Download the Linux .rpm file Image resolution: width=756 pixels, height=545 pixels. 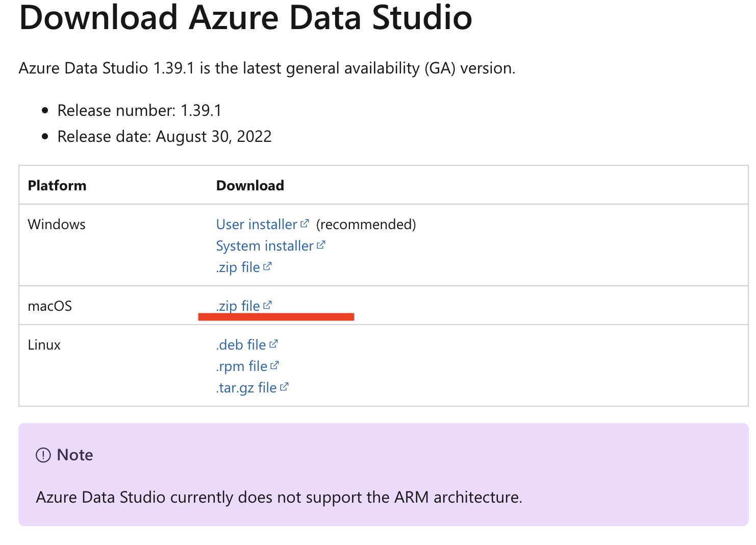click(x=242, y=366)
